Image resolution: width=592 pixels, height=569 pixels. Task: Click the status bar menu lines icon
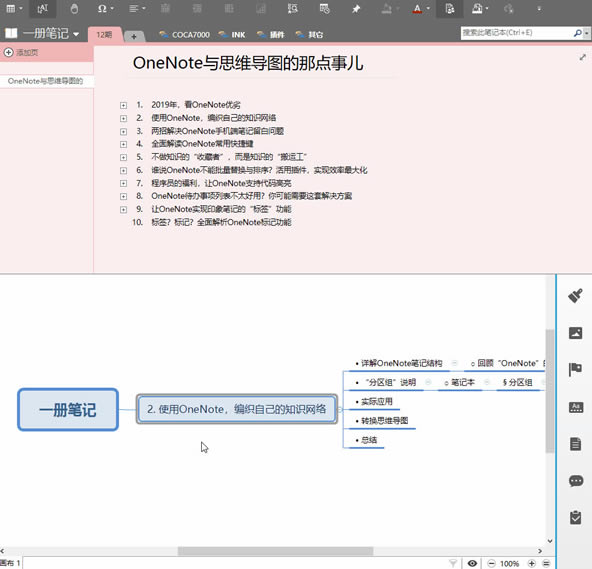(x=546, y=564)
